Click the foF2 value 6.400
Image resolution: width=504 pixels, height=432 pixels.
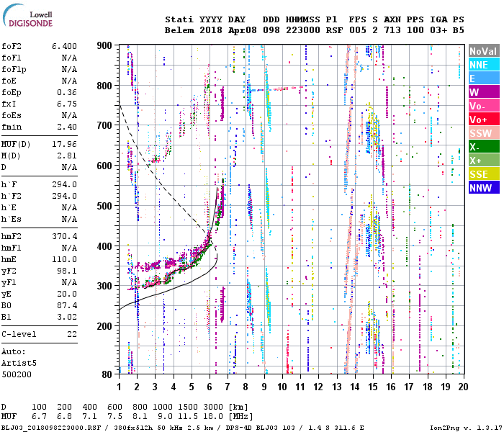point(64,46)
